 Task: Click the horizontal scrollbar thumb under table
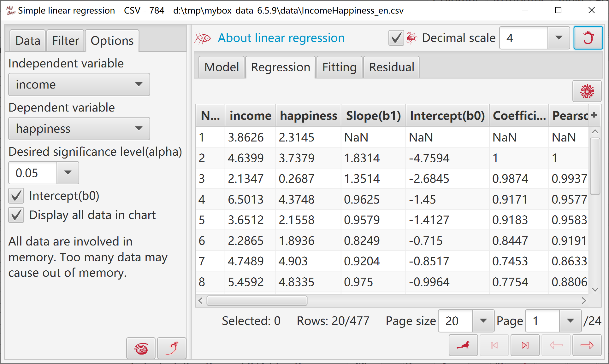(x=257, y=301)
